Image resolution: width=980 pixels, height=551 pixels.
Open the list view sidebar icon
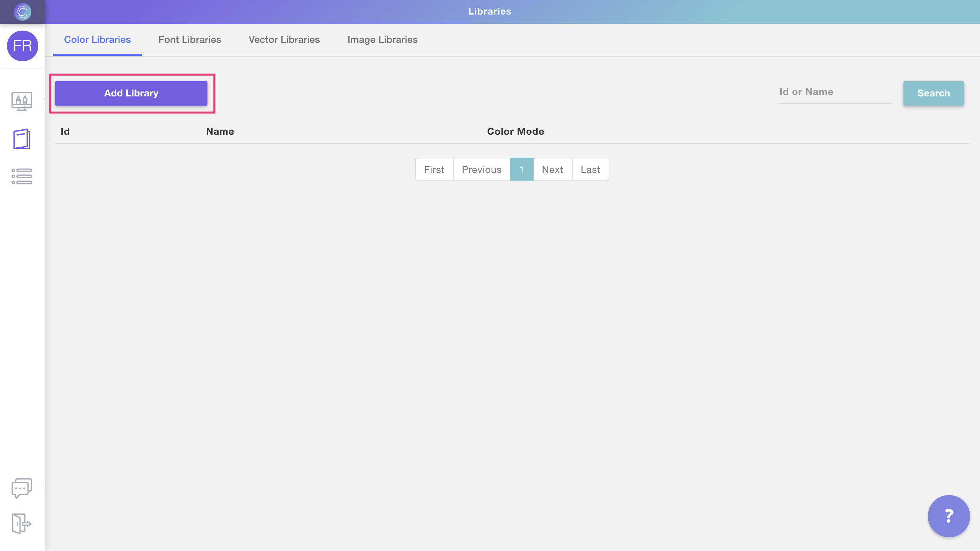22,176
